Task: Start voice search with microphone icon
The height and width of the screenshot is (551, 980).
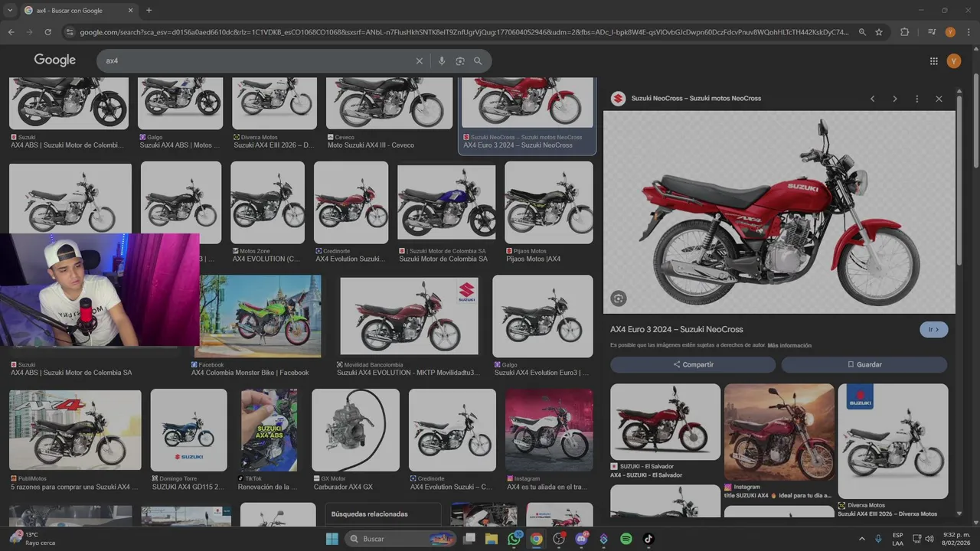Action: 442,61
